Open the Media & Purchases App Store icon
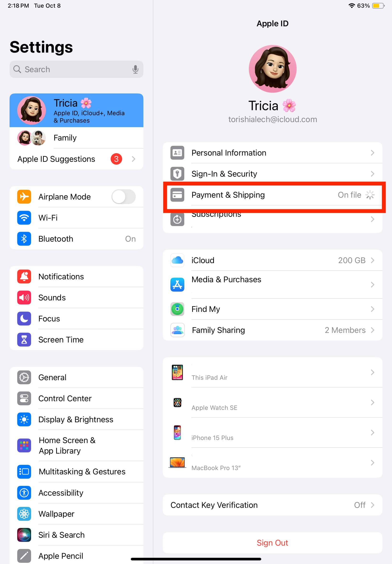 click(177, 285)
